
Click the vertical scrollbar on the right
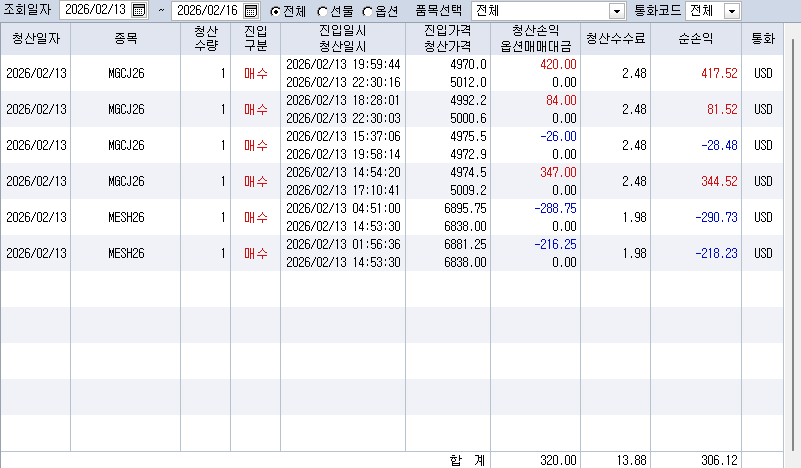793,245
